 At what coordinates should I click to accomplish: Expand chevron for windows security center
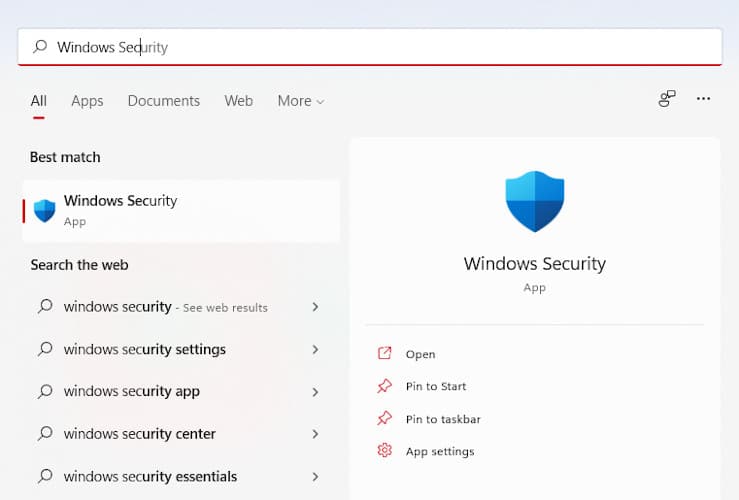coord(315,434)
